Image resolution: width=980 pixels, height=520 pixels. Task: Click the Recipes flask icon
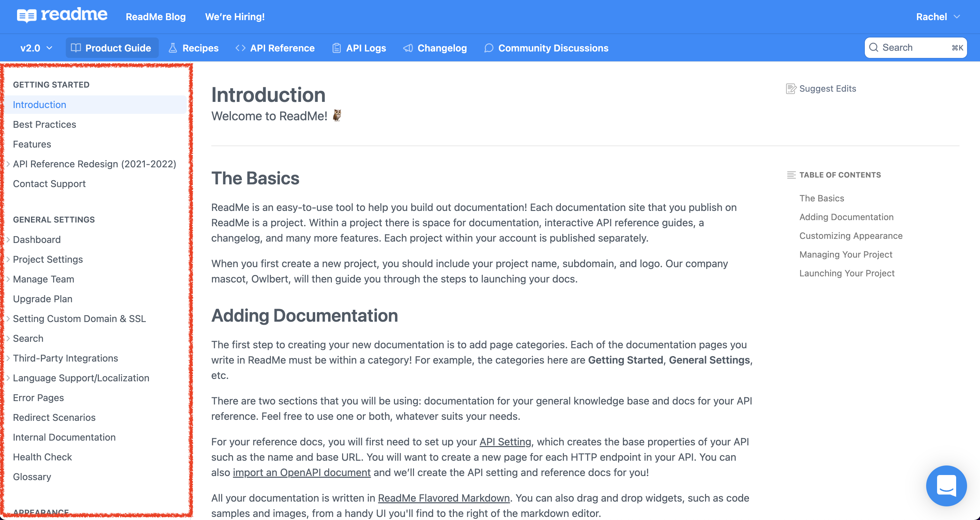point(173,48)
